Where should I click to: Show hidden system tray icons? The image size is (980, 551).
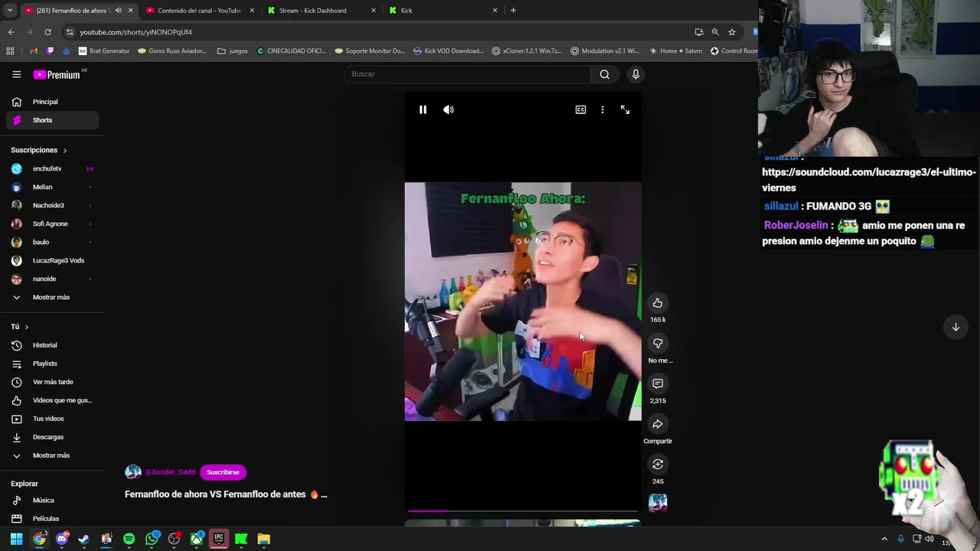point(884,539)
